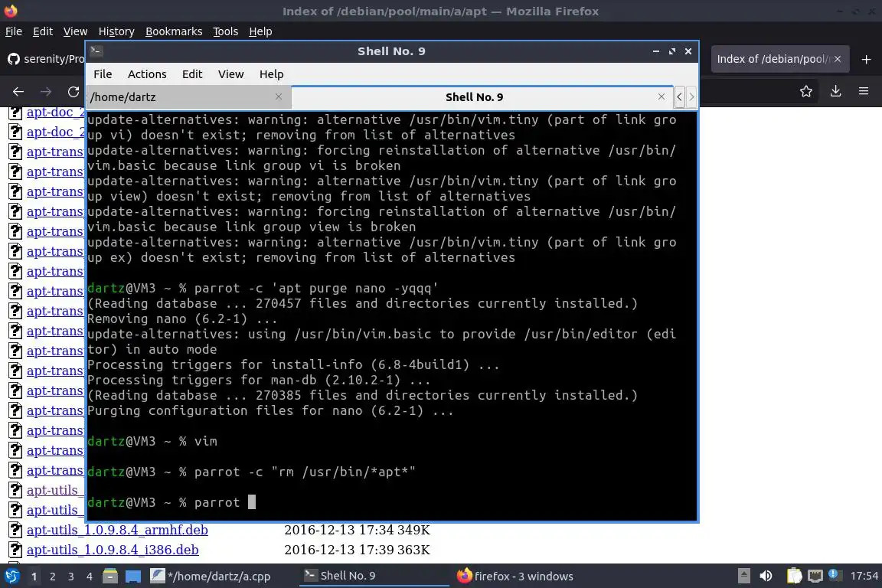Download apt-utils_1.0.9.8.4_armhf.deb link
This screenshot has width=882, height=588.
117,530
